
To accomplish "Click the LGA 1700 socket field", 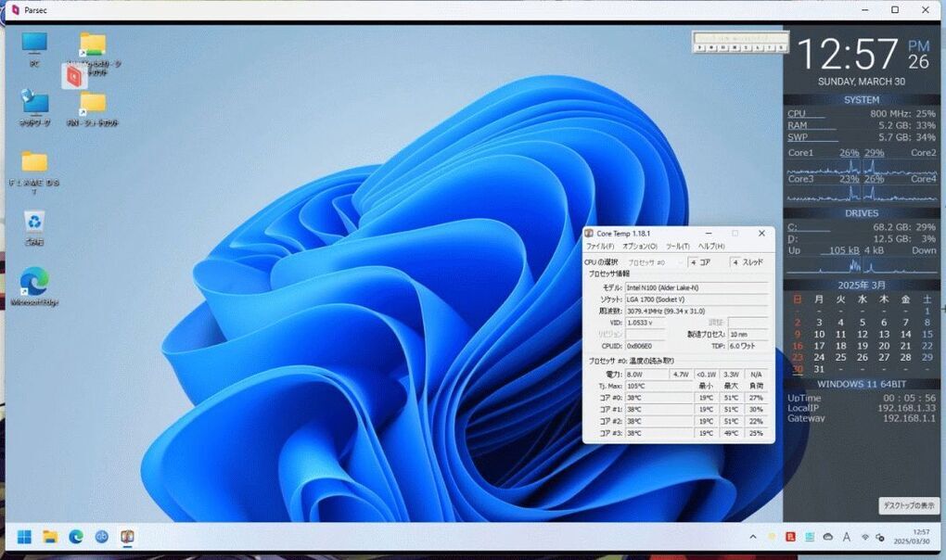I will click(697, 299).
